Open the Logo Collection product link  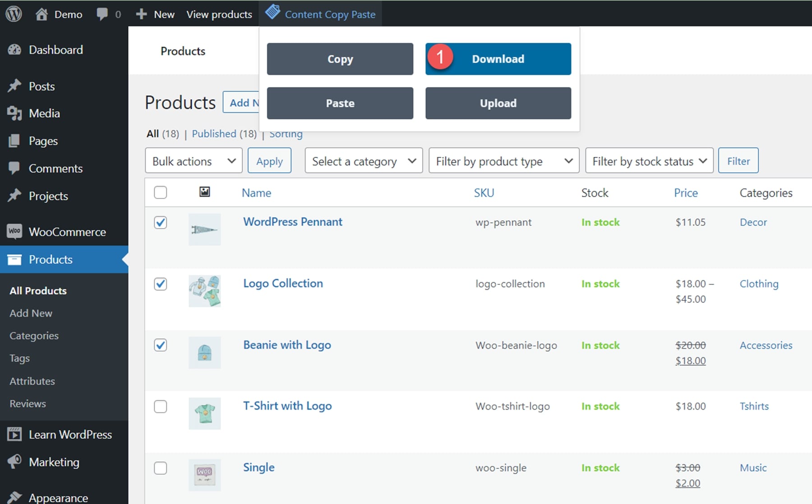click(283, 284)
